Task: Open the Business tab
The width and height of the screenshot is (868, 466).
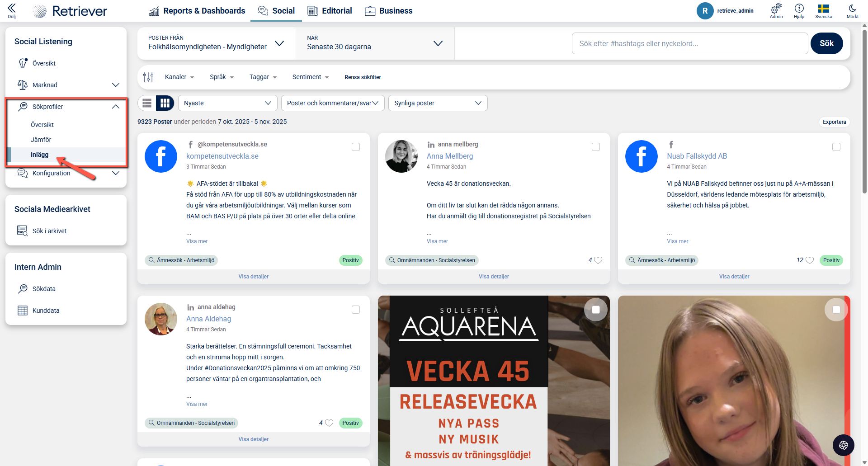Action: point(389,11)
